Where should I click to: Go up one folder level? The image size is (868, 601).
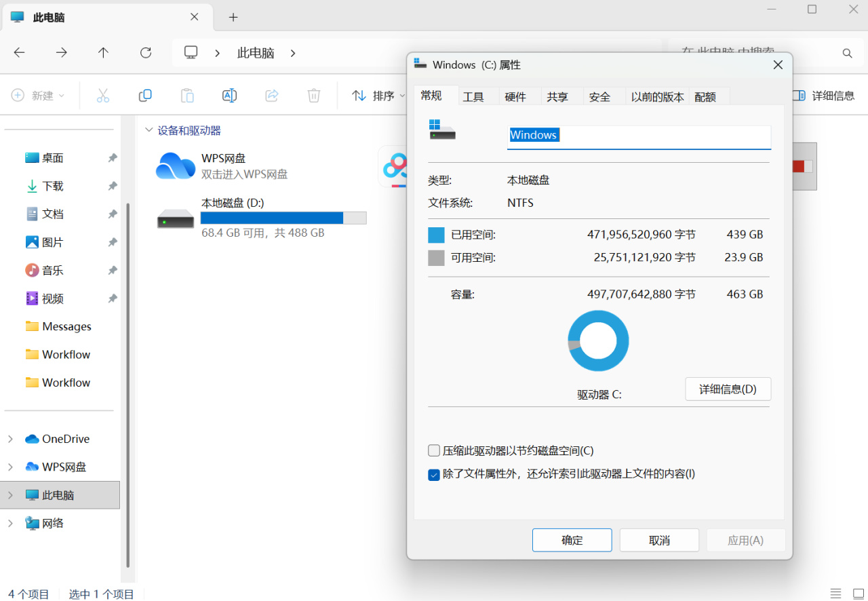point(103,52)
